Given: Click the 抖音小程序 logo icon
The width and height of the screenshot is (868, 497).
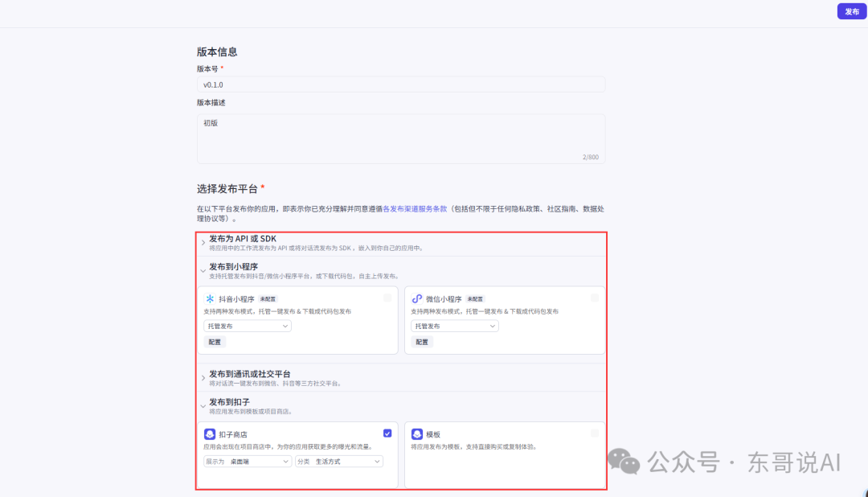Looking at the screenshot, I should coord(210,298).
